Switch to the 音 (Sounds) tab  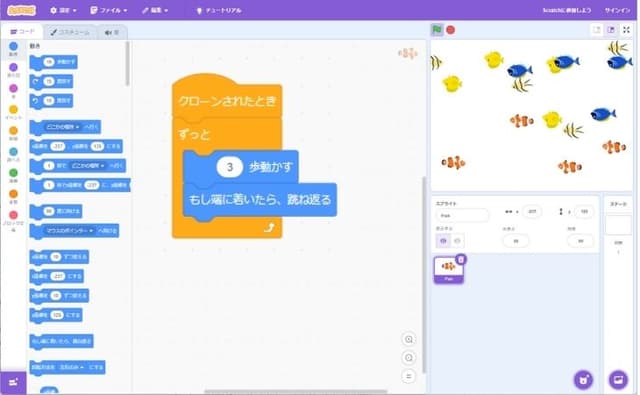coord(112,32)
